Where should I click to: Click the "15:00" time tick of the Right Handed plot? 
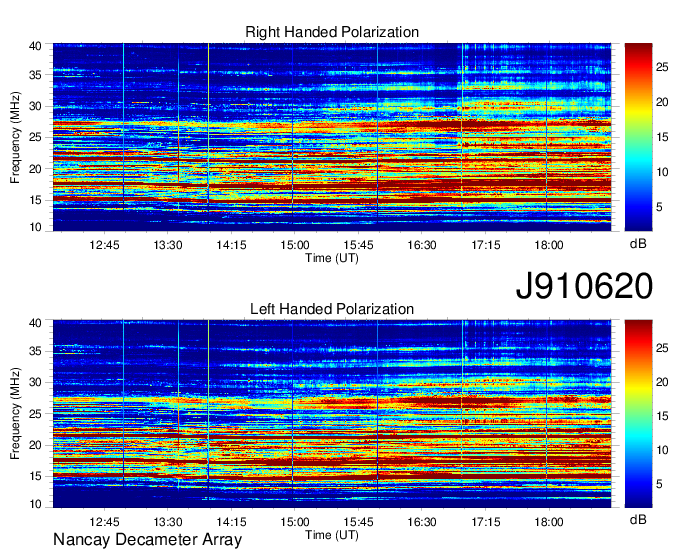point(295,245)
